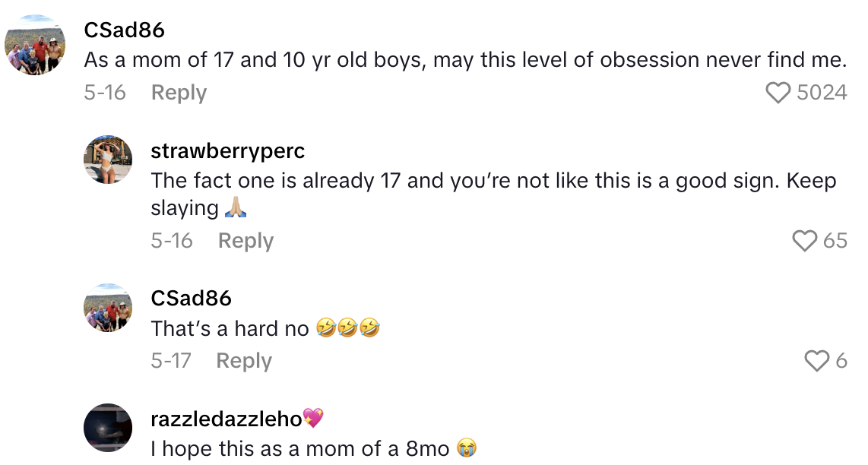View strawberryperc's avatar
The image size is (868, 465).
(x=108, y=160)
